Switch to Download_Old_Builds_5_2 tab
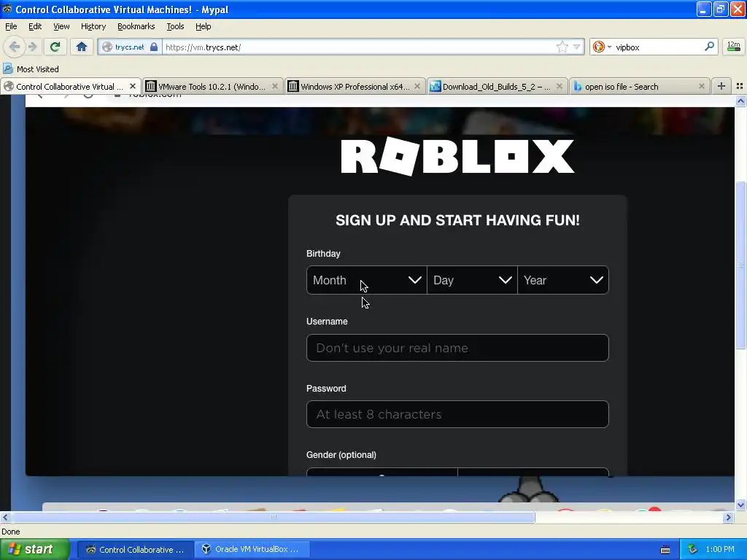Image resolution: width=747 pixels, height=560 pixels. (x=497, y=86)
